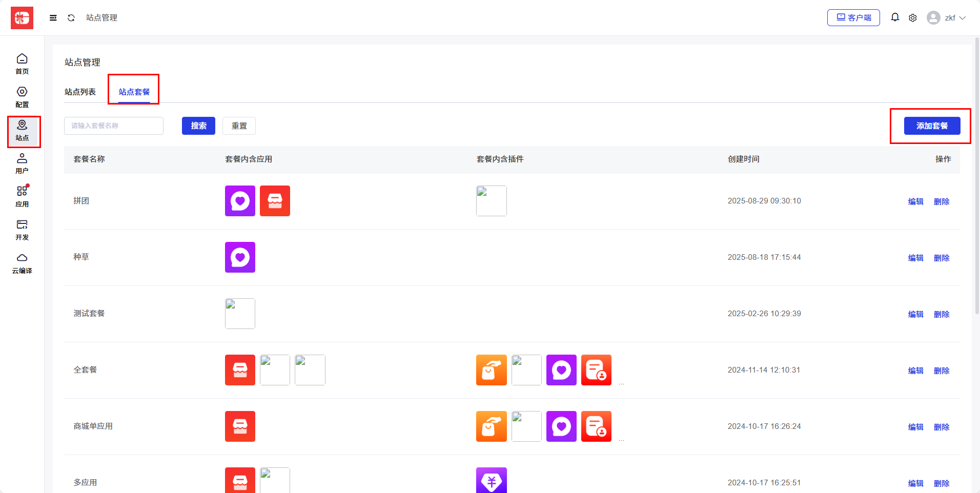980x493 pixels.
Task: Select the 站点套餐 tab
Action: (x=134, y=92)
